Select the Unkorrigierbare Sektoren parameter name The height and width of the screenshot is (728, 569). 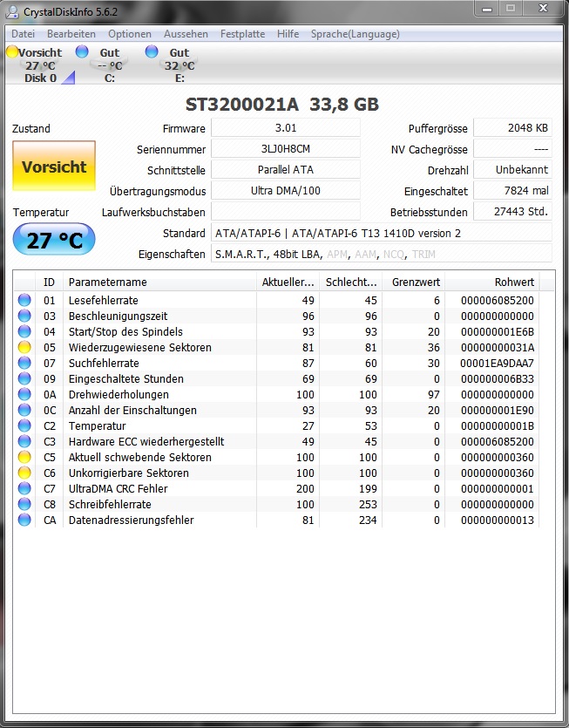129,473
